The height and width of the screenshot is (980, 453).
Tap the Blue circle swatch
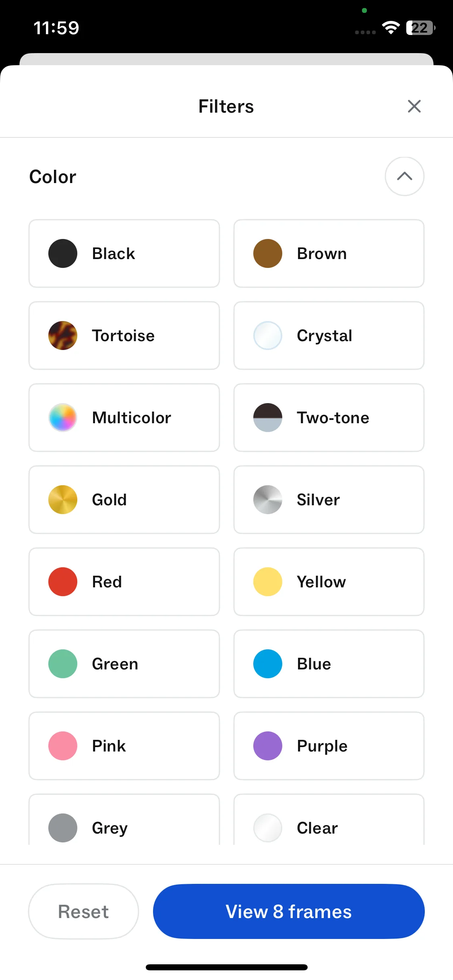[x=268, y=664]
